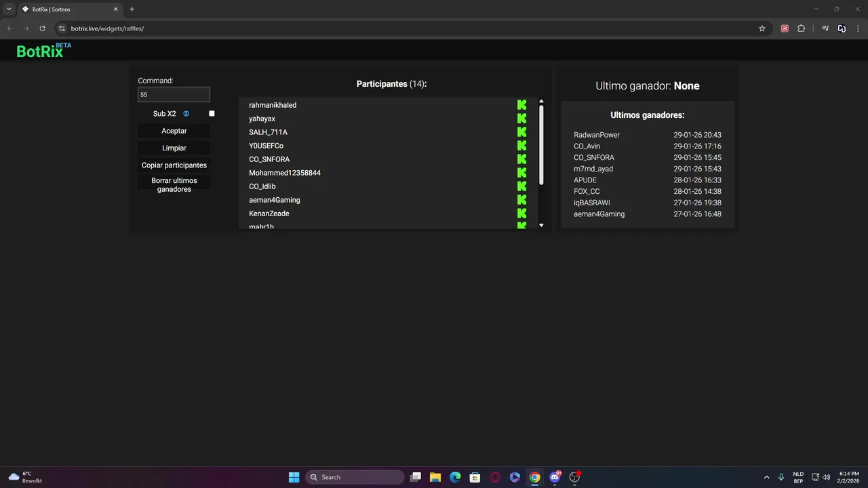Click the address bar URL botrix.live/widgets/raffles/
The width and height of the screenshot is (868, 488).
(107, 28)
